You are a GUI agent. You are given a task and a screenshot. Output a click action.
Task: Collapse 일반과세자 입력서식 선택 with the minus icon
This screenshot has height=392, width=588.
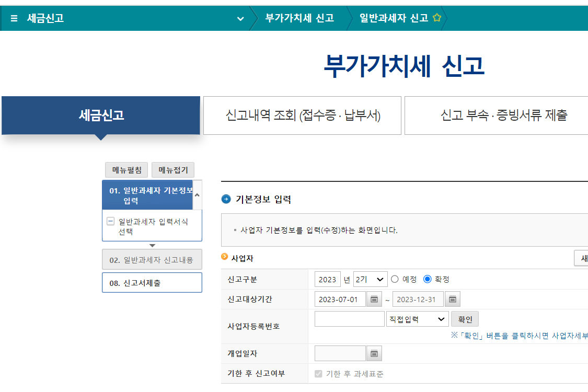pos(111,221)
